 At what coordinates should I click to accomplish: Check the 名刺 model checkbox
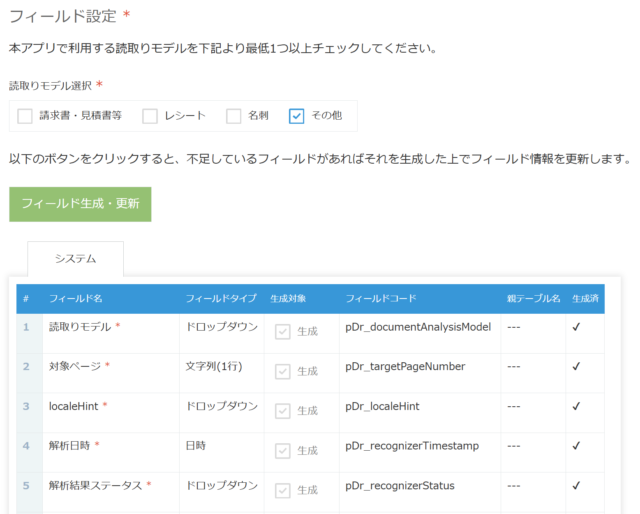click(x=233, y=116)
